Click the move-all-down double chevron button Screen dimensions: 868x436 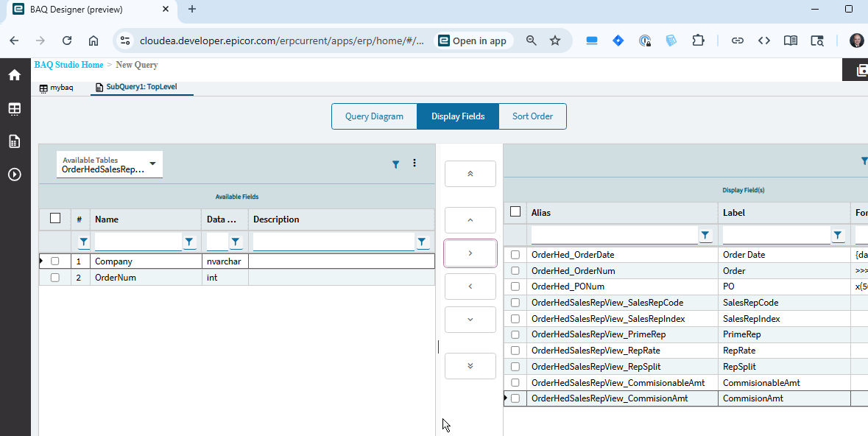(x=470, y=366)
